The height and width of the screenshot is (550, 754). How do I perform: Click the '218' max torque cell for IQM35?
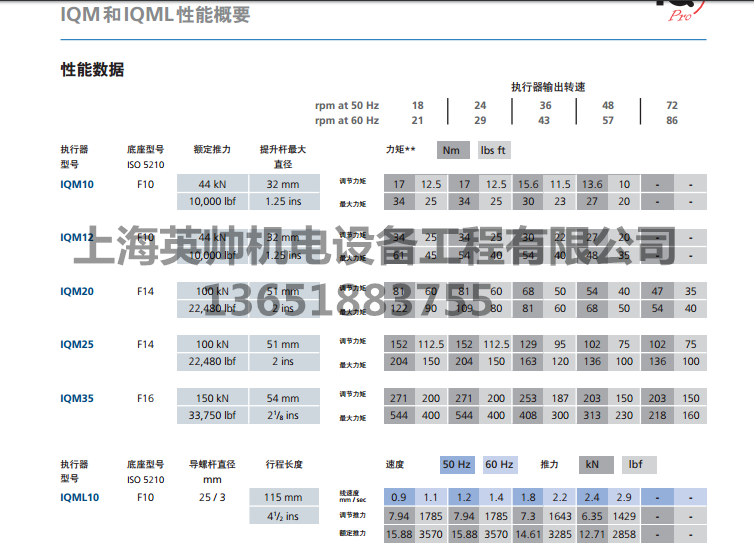click(657, 415)
